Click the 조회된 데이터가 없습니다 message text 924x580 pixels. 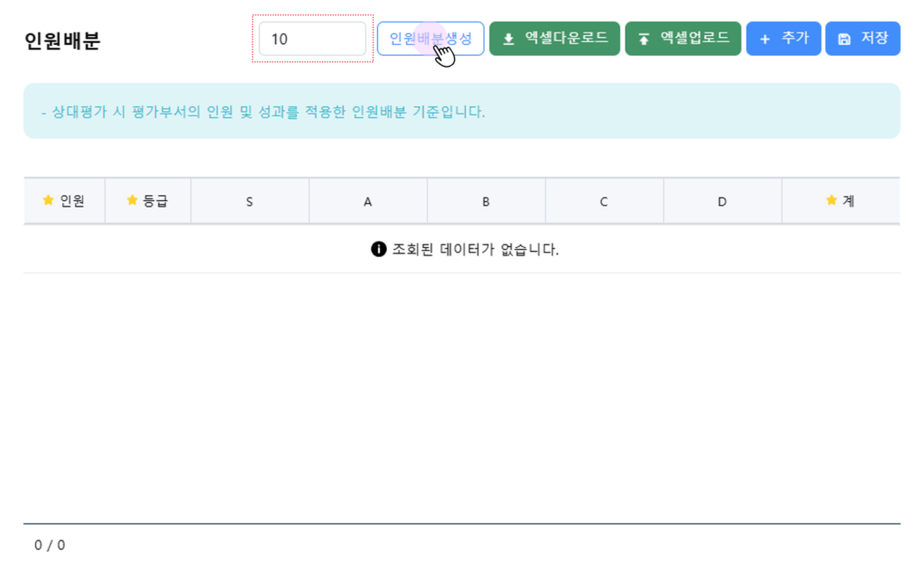476,249
